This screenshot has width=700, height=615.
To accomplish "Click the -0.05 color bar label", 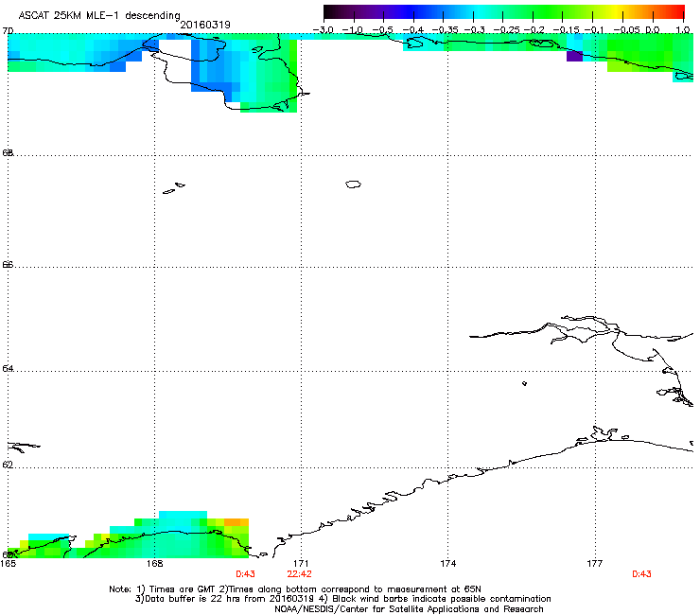I will (627, 30).
